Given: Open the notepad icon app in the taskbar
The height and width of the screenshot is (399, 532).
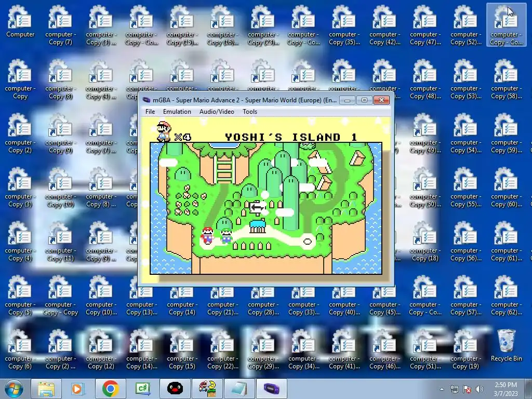Looking at the screenshot, I should click(x=239, y=389).
